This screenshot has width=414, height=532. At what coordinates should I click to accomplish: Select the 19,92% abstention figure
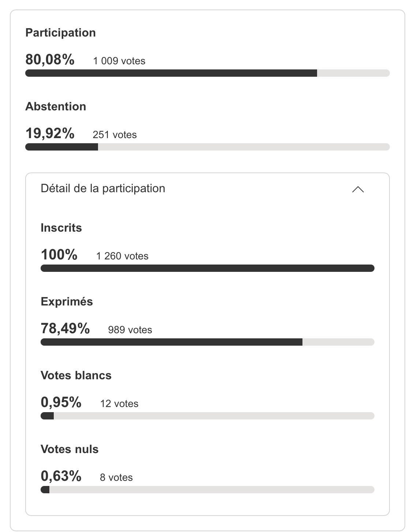50,133
